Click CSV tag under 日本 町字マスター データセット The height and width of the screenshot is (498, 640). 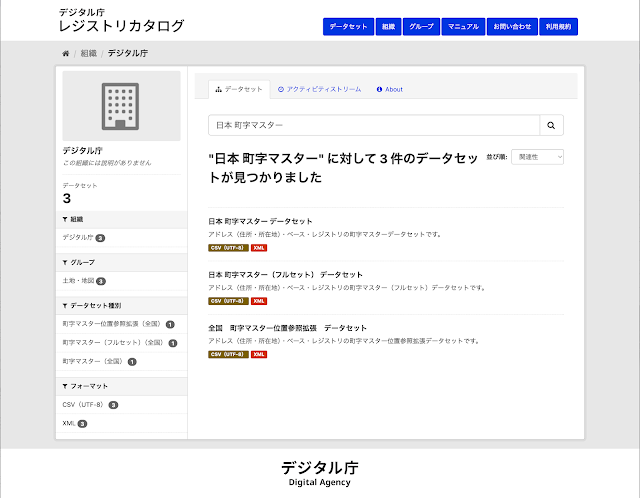coord(228,248)
